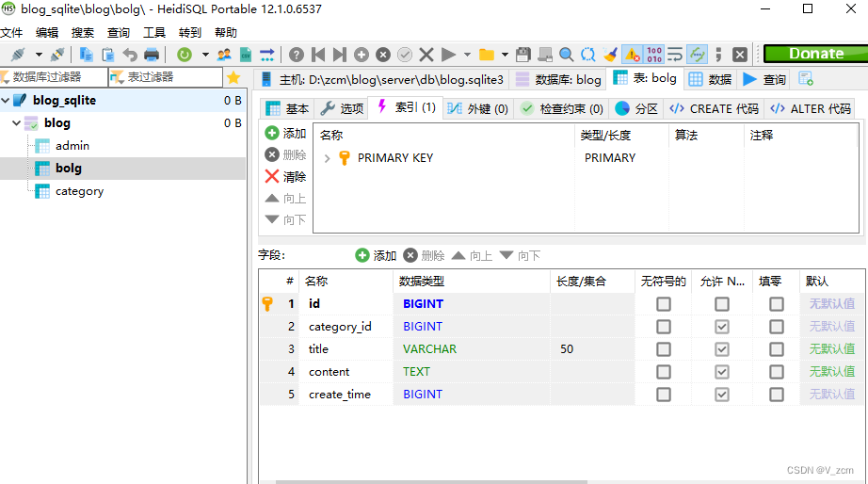Switch to the 外键 (0) tab
This screenshot has height=484, width=868.
477,108
